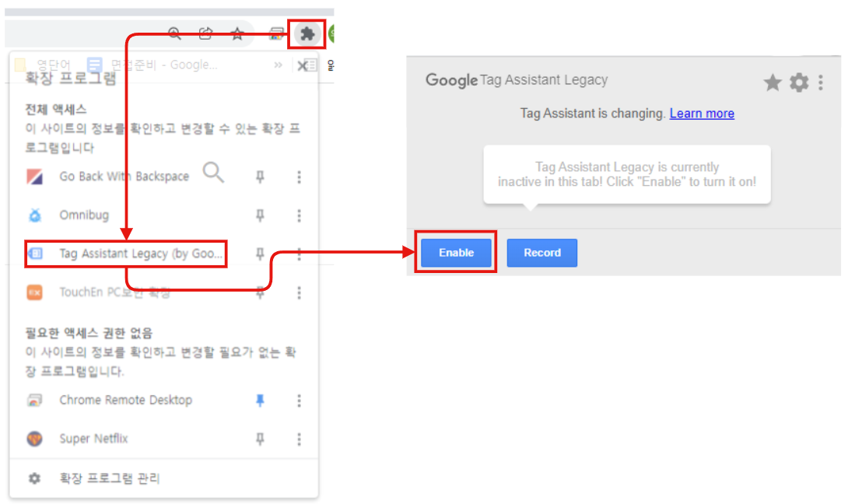Open Tag Assistant three-dot menu
This screenshot has height=504, width=855.
point(821,82)
